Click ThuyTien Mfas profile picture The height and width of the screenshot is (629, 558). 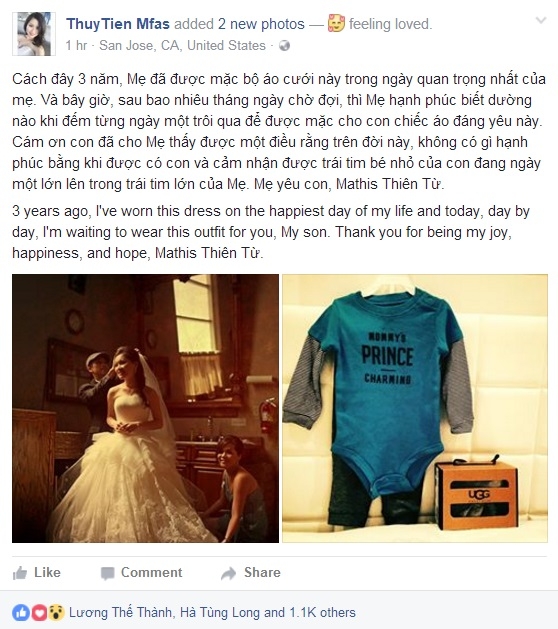pos(34,34)
